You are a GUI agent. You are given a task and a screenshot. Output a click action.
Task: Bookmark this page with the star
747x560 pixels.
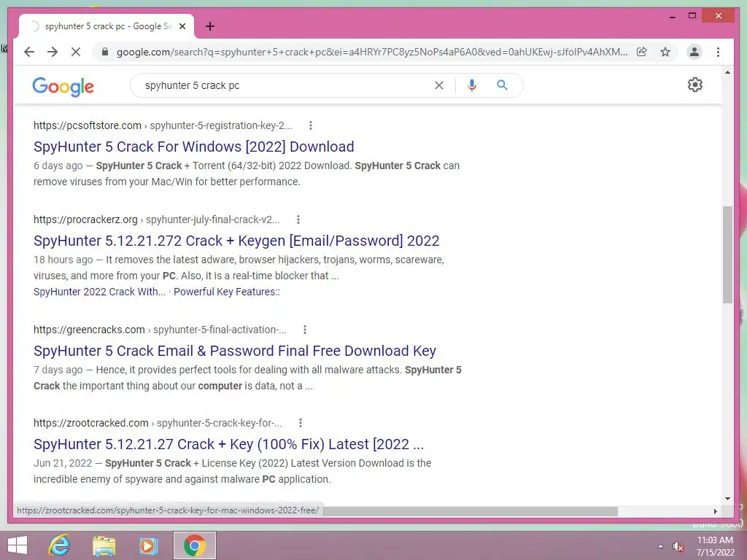665,52
